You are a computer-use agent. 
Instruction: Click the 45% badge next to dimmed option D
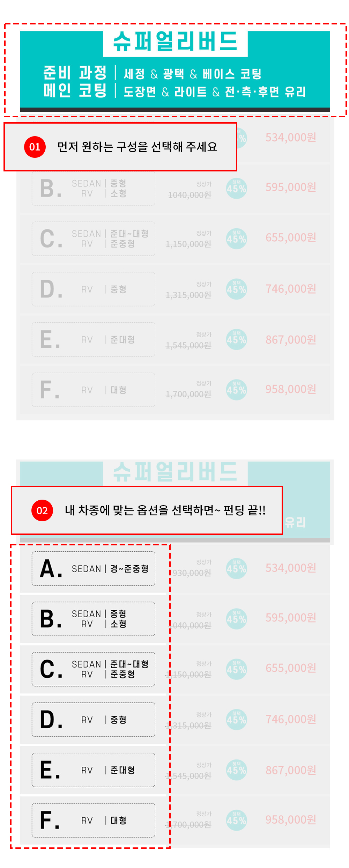tap(236, 289)
